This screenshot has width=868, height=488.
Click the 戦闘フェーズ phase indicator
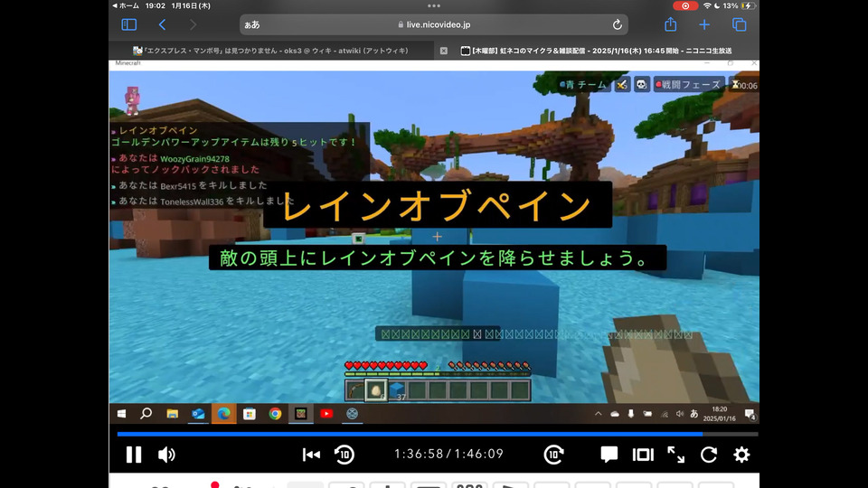(688, 85)
